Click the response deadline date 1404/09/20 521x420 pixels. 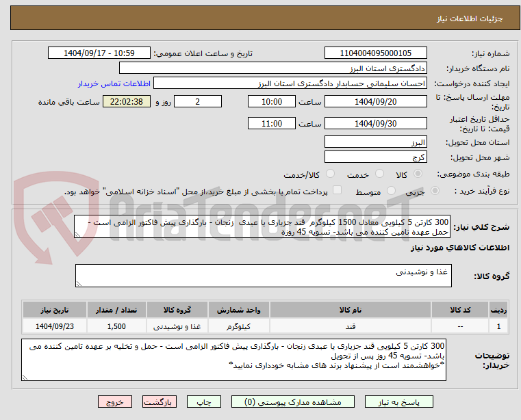point(375,101)
